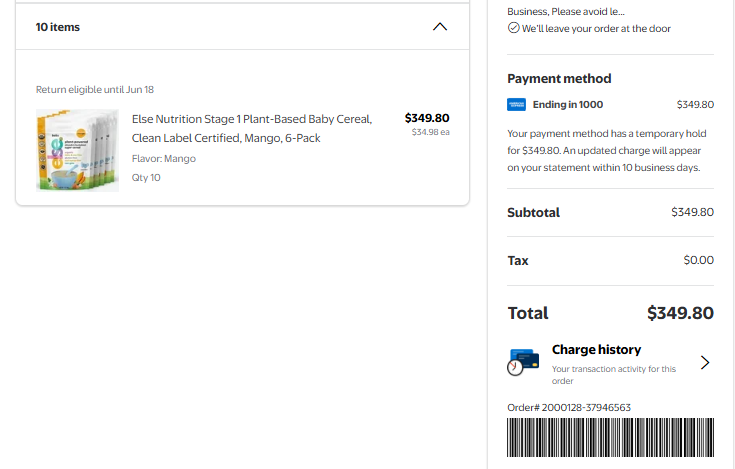
Task: Open the Else Nutrition cereal product thumbnail
Action: click(x=77, y=150)
